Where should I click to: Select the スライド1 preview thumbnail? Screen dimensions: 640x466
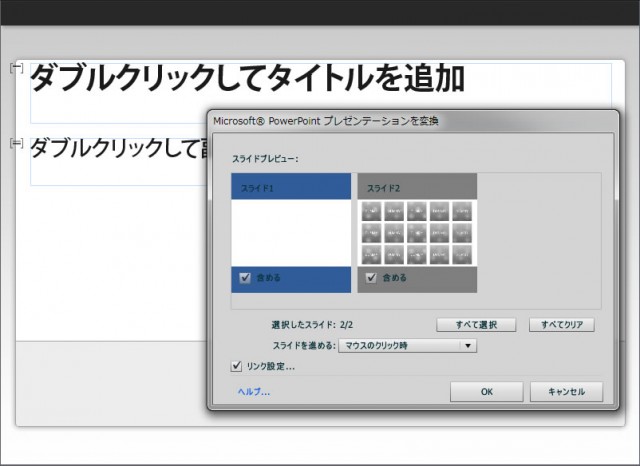click(x=291, y=233)
